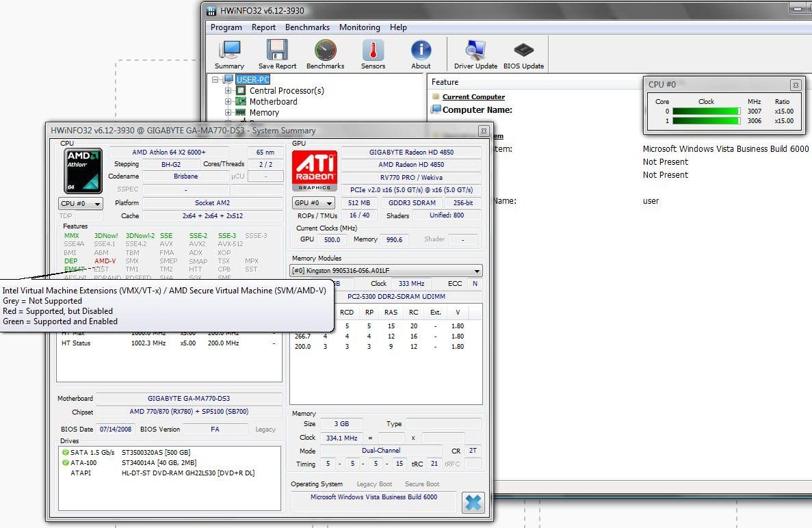Click the green check icon for SATA drive

65,452
